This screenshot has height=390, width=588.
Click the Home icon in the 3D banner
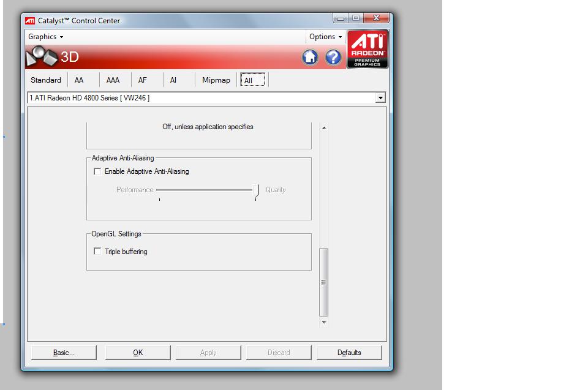(310, 58)
